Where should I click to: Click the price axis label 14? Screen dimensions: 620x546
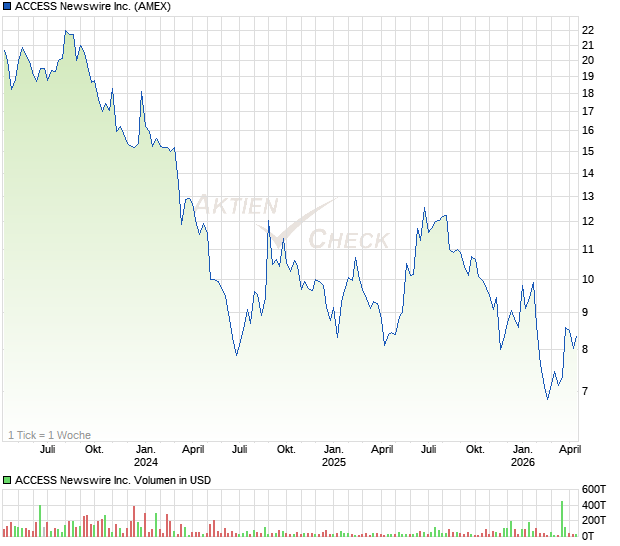tap(588, 173)
